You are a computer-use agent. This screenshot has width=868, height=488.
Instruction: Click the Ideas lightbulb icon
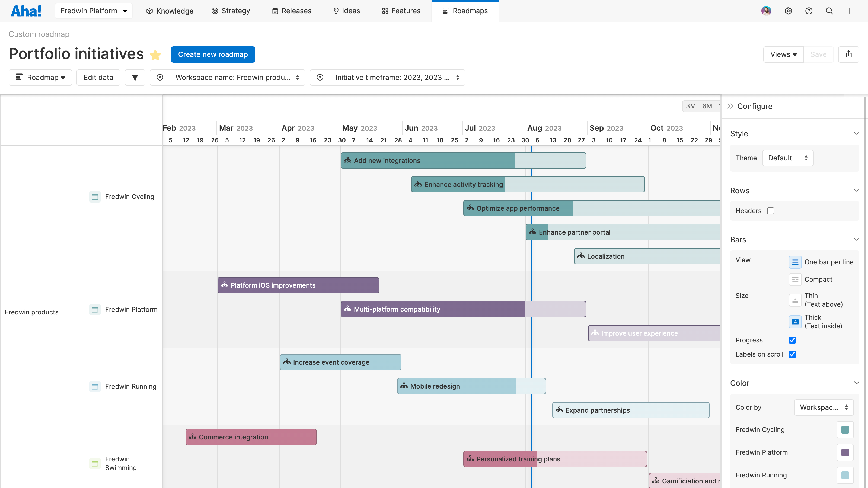pos(336,11)
